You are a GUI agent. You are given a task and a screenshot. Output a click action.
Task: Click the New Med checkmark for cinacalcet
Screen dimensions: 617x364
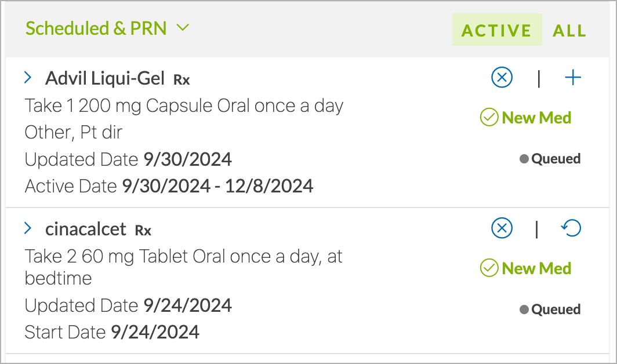click(x=489, y=268)
